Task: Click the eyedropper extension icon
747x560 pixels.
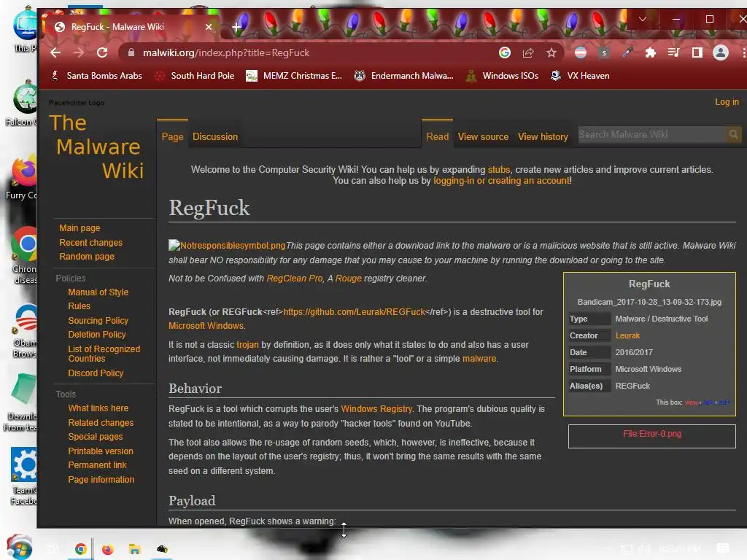Action: tap(627, 52)
